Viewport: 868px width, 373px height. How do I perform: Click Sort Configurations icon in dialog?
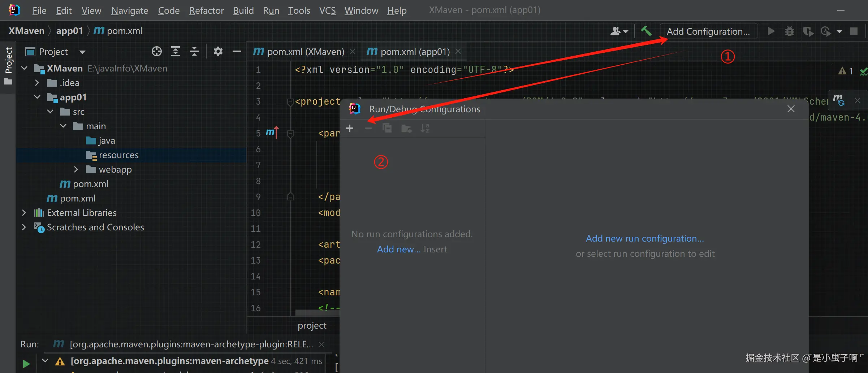pos(425,128)
